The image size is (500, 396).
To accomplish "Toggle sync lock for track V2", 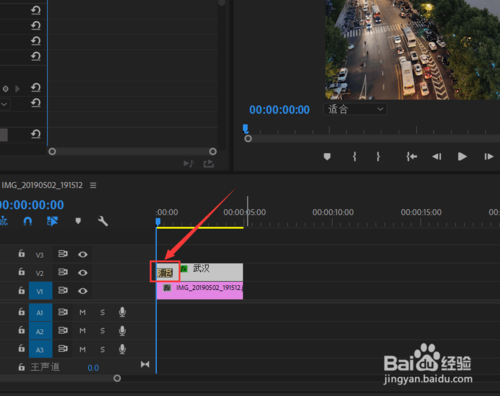I will (x=63, y=272).
